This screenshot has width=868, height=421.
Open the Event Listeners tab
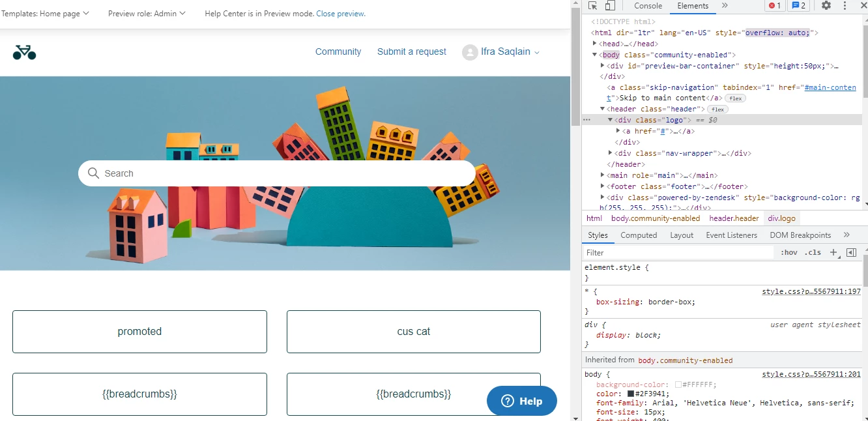pyautogui.click(x=731, y=235)
